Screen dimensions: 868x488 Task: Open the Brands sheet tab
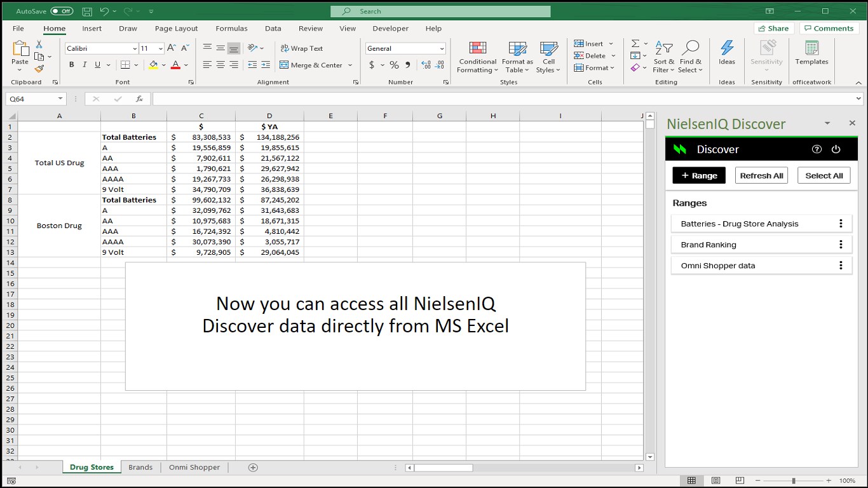pyautogui.click(x=140, y=468)
